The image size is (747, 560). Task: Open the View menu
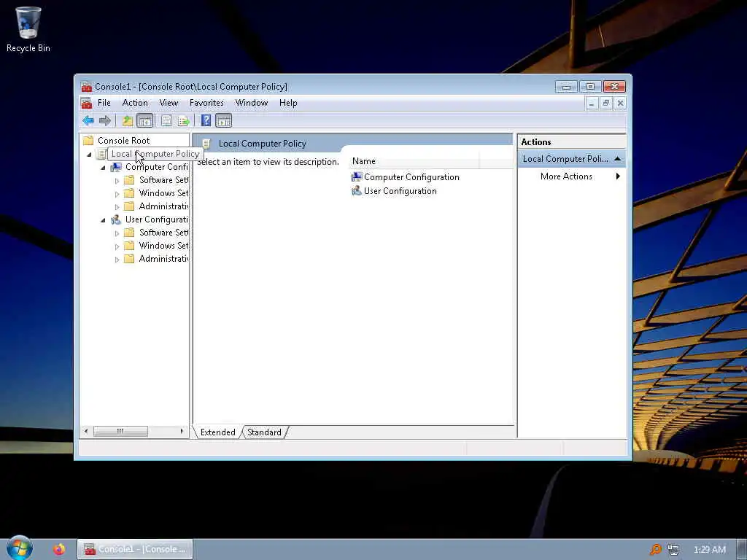(x=169, y=103)
